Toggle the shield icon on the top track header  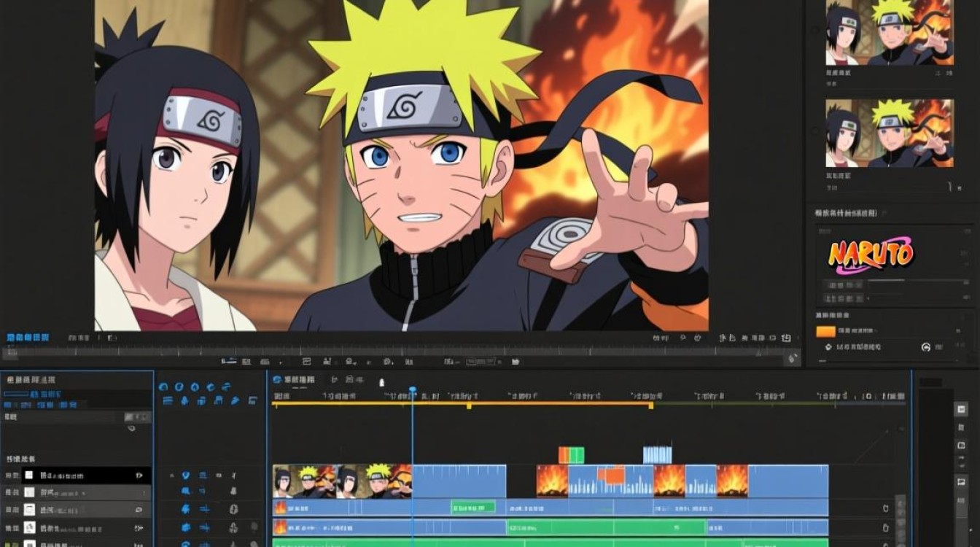(x=186, y=475)
